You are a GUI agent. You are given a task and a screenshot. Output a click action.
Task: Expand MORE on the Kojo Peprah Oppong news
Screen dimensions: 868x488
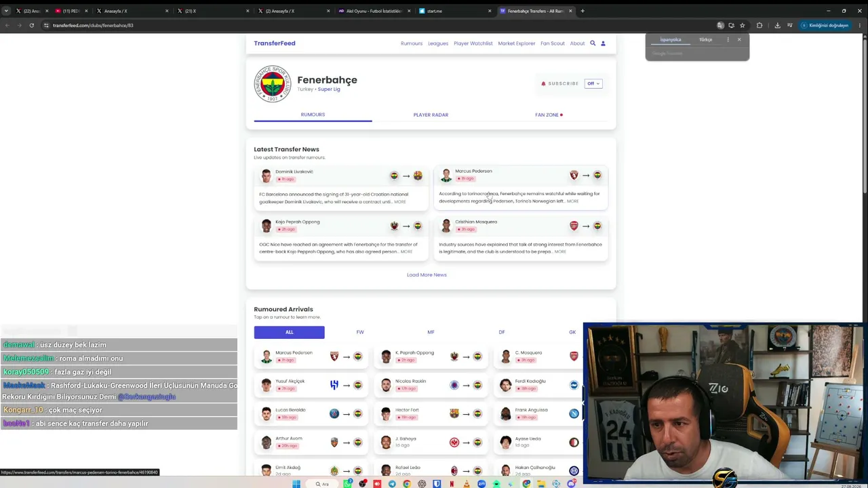click(x=406, y=252)
